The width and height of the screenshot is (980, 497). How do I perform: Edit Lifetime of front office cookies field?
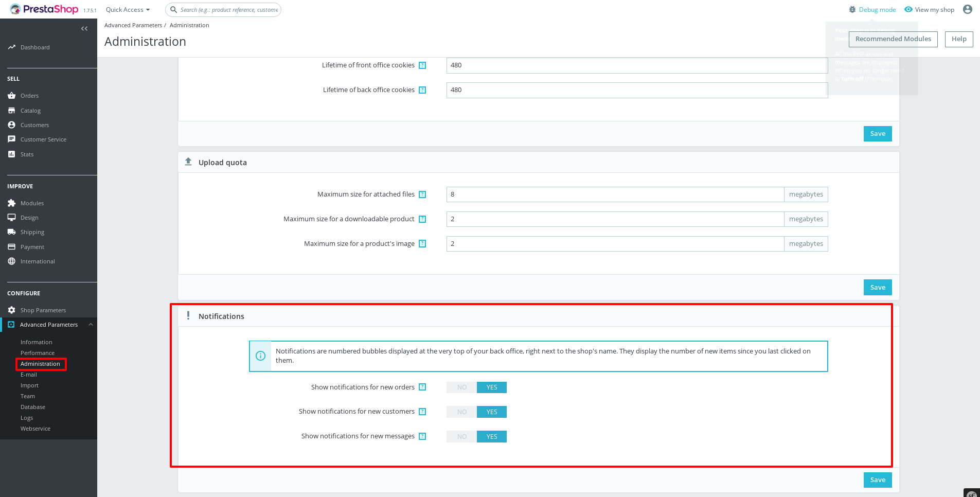point(637,65)
